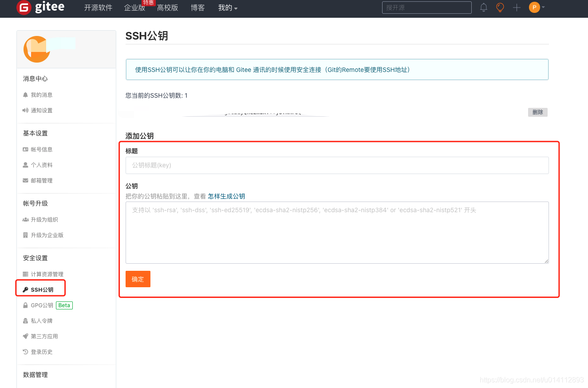
Task: Open the notifications bell icon
Action: 484,8
